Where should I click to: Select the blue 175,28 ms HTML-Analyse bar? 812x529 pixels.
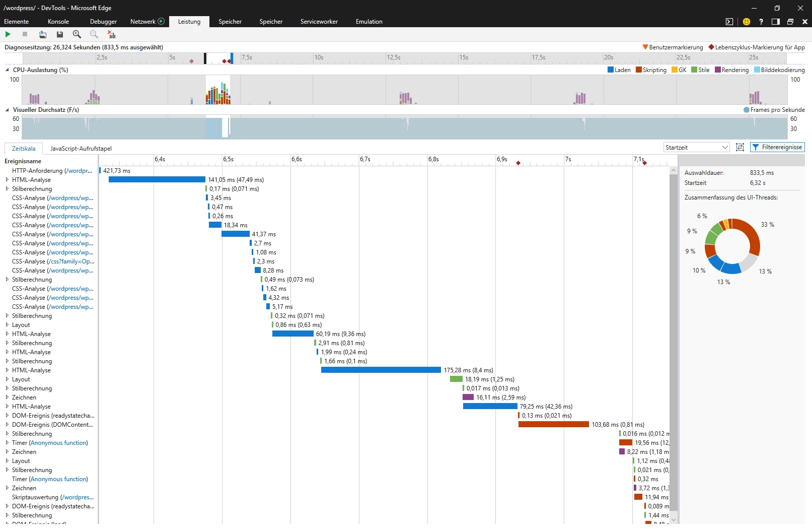(x=381, y=370)
